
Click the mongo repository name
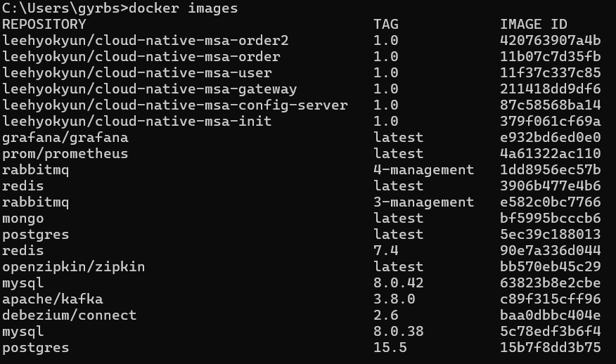[x=23, y=219]
